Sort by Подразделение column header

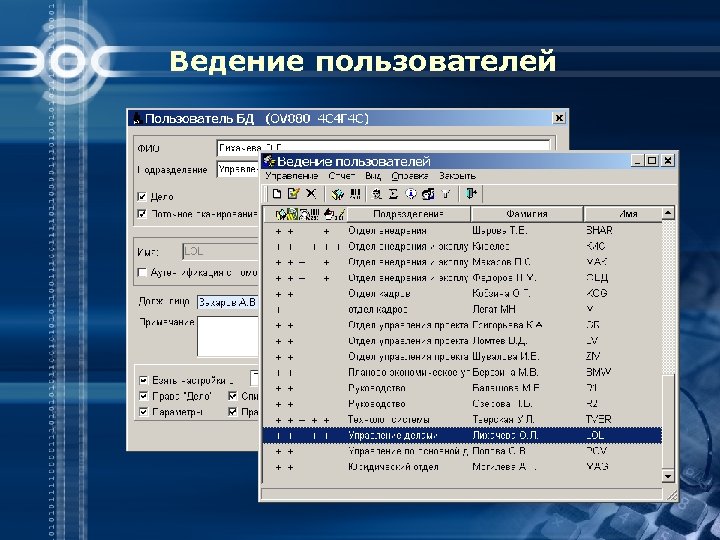[408, 214]
